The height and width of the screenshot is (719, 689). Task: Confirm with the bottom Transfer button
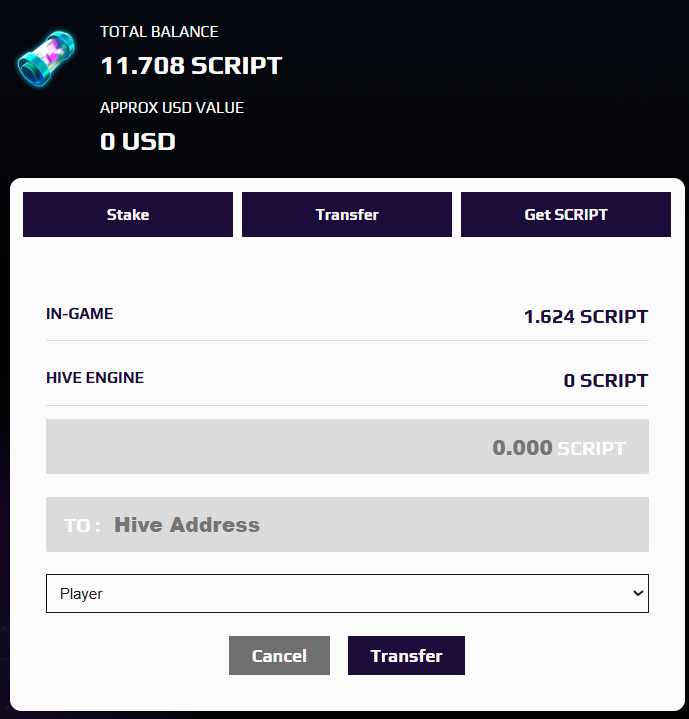(x=406, y=655)
